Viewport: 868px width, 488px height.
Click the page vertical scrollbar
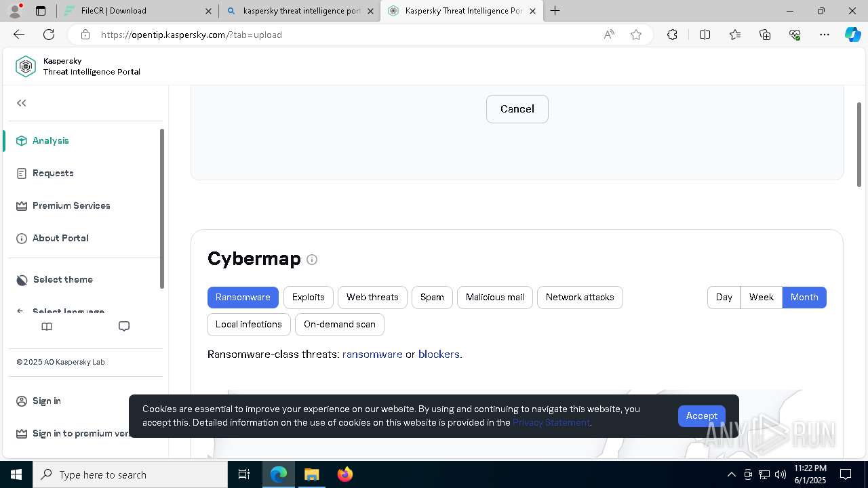[x=859, y=144]
